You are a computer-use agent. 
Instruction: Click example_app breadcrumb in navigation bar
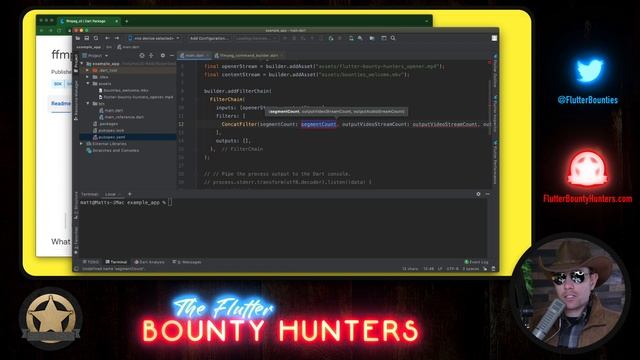tap(89, 47)
